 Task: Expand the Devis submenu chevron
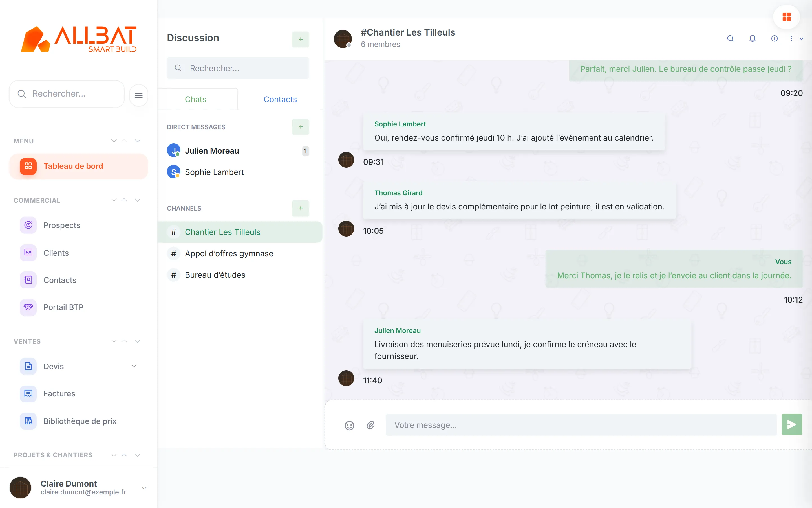click(x=134, y=366)
